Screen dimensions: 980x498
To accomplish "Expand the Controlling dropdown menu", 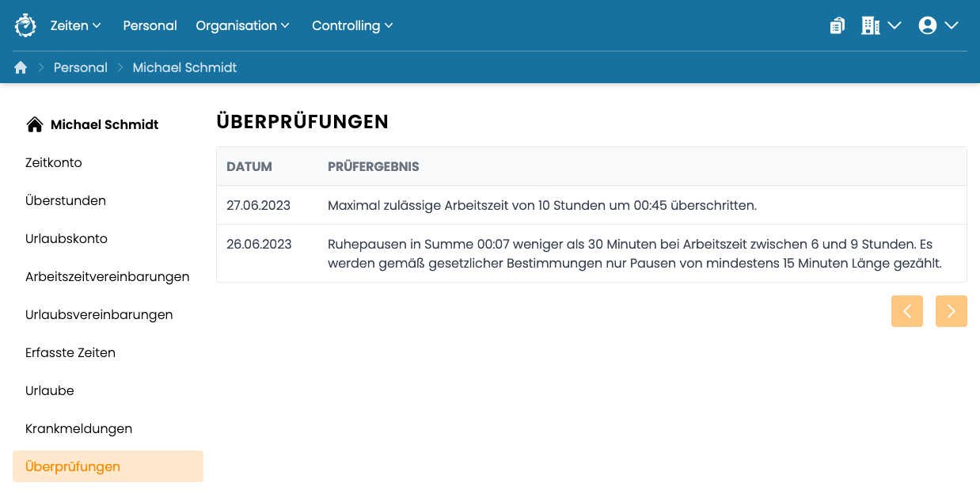I will 352,25.
